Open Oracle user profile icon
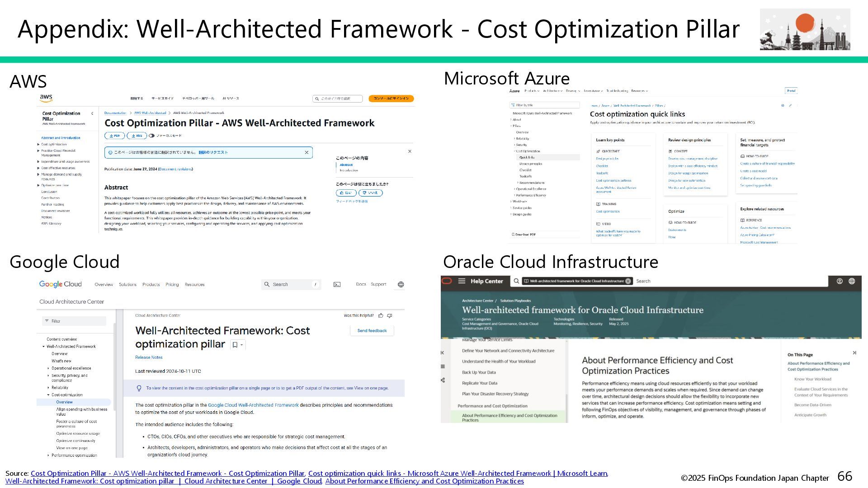This screenshot has width=868, height=488. click(840, 281)
